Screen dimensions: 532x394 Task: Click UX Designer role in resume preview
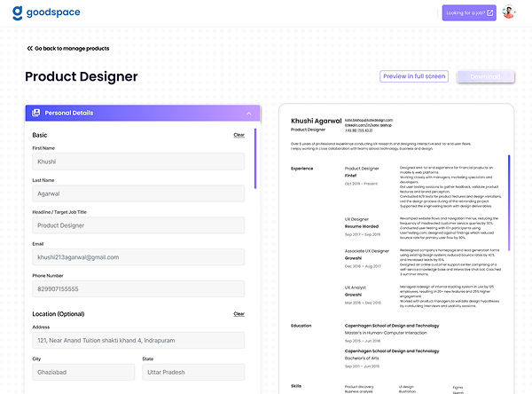[x=356, y=219]
